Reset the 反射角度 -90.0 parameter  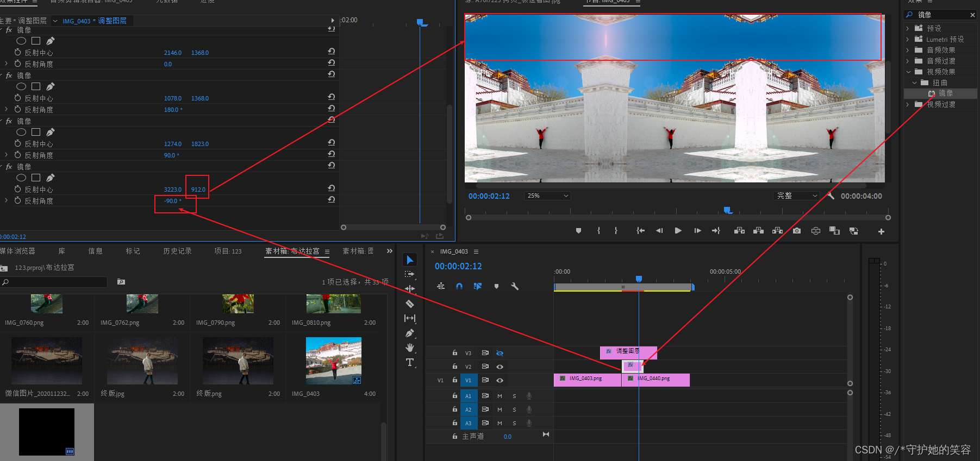pos(331,199)
